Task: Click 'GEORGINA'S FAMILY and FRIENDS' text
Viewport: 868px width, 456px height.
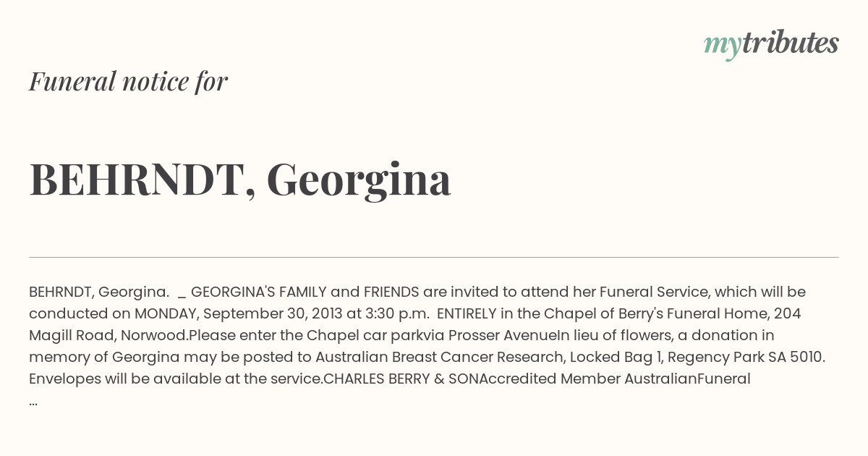Action: click(x=305, y=292)
